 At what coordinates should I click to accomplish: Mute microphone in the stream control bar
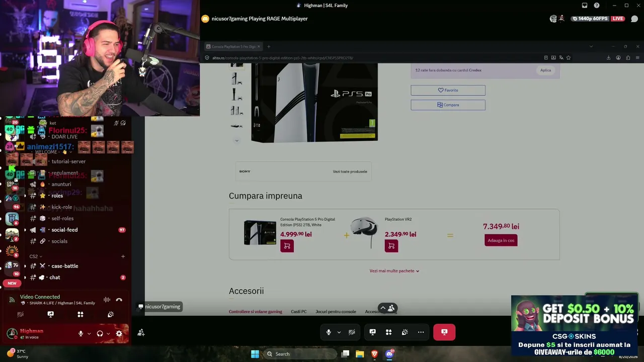click(329, 332)
